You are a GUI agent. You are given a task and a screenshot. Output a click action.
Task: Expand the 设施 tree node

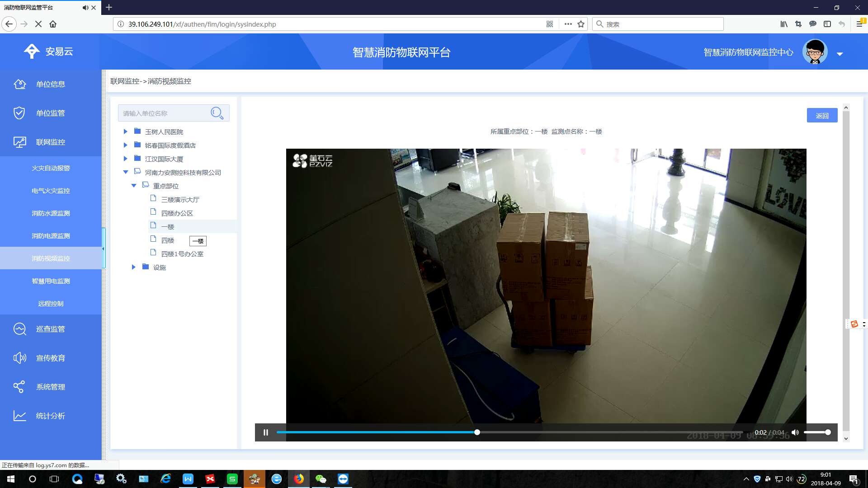click(x=134, y=267)
